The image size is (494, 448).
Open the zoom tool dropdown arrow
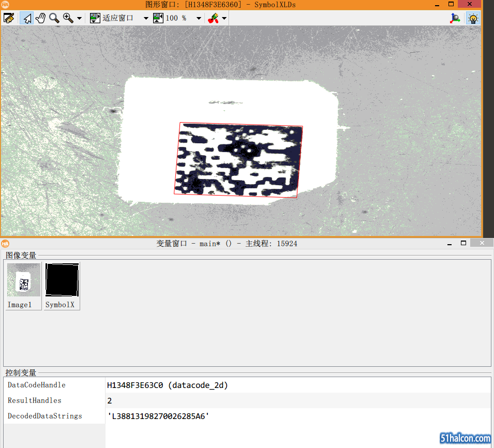[79, 18]
